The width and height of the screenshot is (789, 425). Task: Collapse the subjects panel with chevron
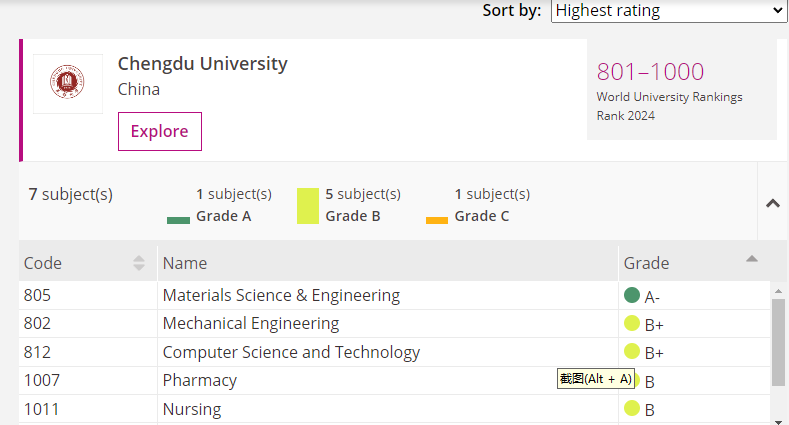772,203
